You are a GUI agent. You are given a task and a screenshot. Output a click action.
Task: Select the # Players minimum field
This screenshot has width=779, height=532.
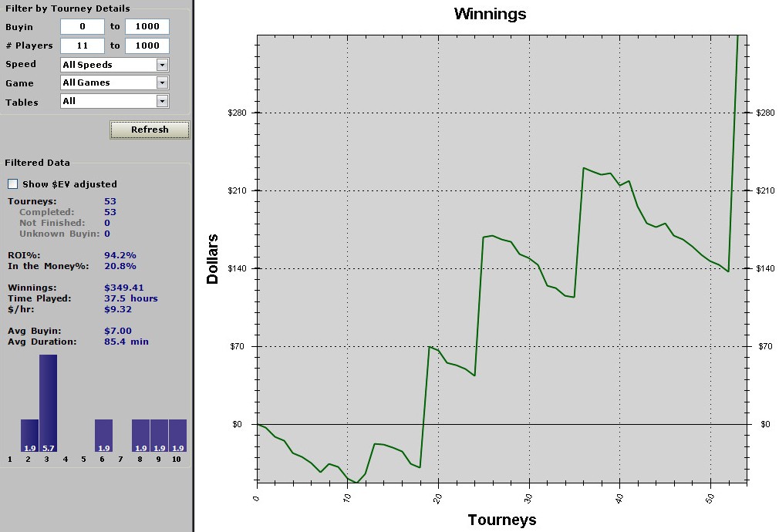(x=82, y=45)
